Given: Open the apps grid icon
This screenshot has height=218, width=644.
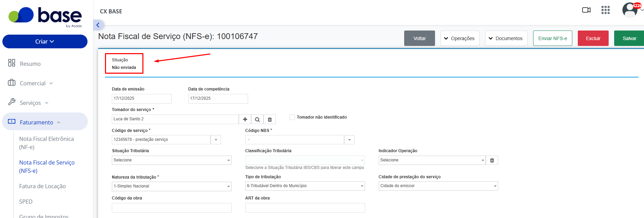Looking at the screenshot, I should coord(606,10).
